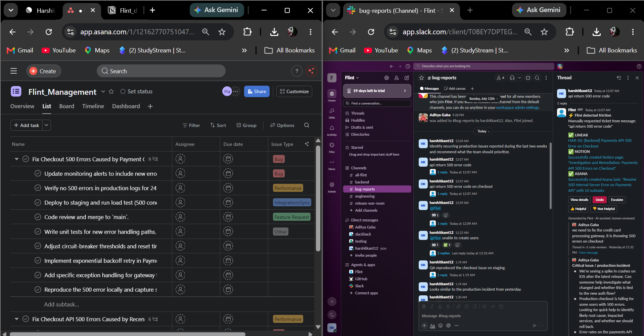This screenshot has height=336, width=644.
Task: Switch to the Timeline tab
Action: [x=93, y=106]
